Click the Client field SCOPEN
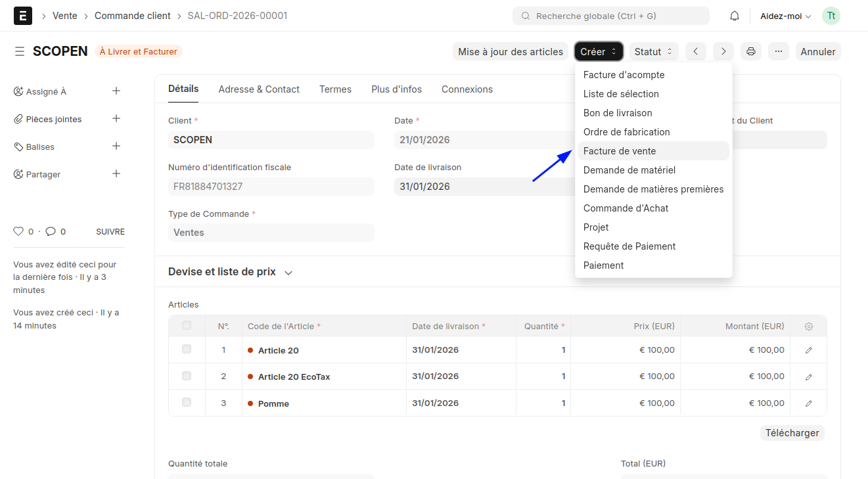The height and width of the screenshot is (479, 868). coord(271,140)
